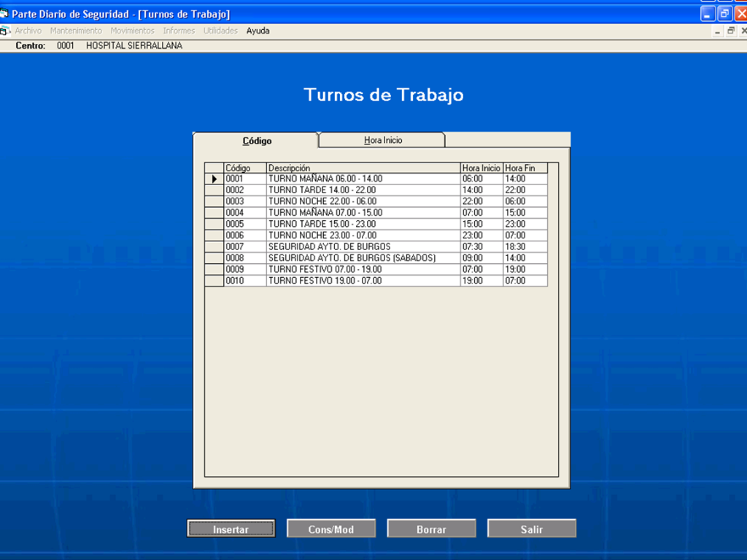Click the child window icon beside Archivo
Screen dimensions: 747x560
click(x=5, y=31)
